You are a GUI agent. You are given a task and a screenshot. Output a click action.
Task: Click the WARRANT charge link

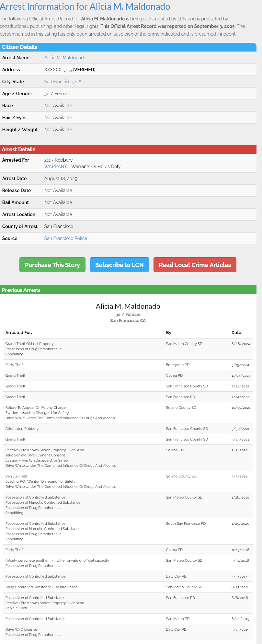[55, 167]
